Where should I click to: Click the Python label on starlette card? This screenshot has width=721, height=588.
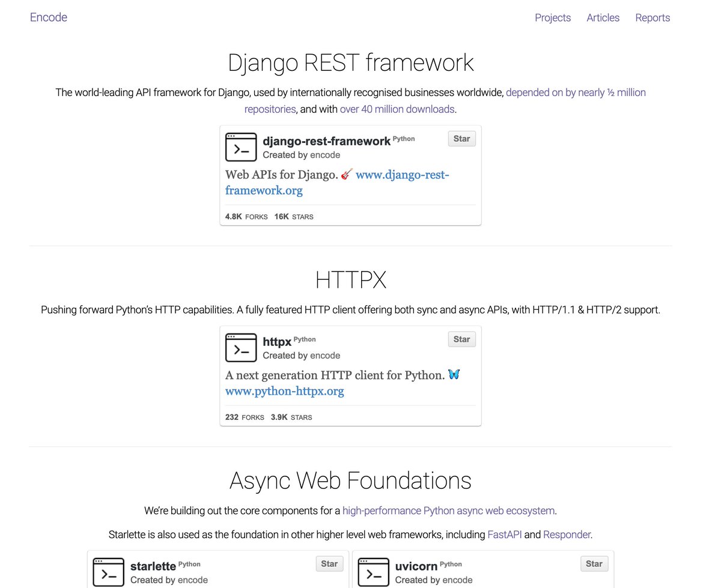pyautogui.click(x=189, y=564)
